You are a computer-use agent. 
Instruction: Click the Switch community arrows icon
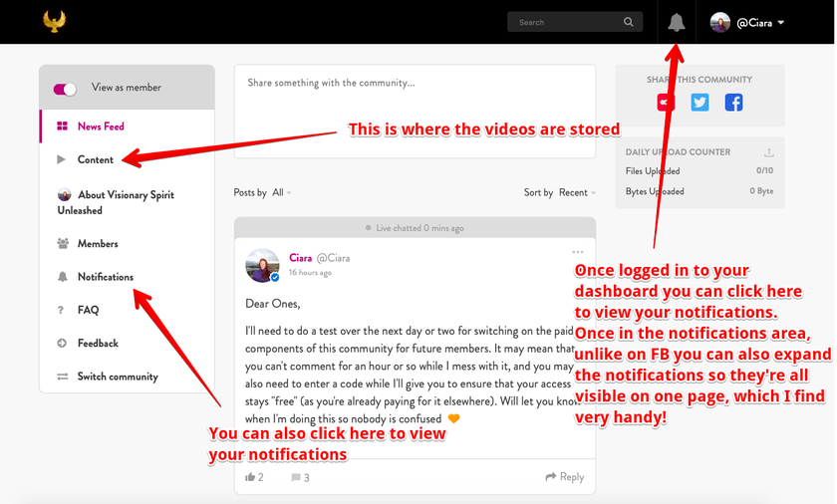pyautogui.click(x=63, y=377)
